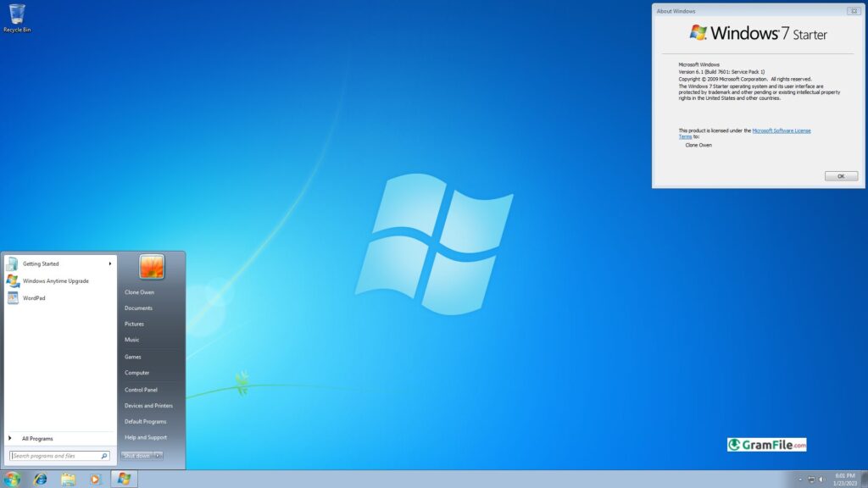Click the Start orb
The width and height of the screenshot is (868, 488).
[11, 479]
